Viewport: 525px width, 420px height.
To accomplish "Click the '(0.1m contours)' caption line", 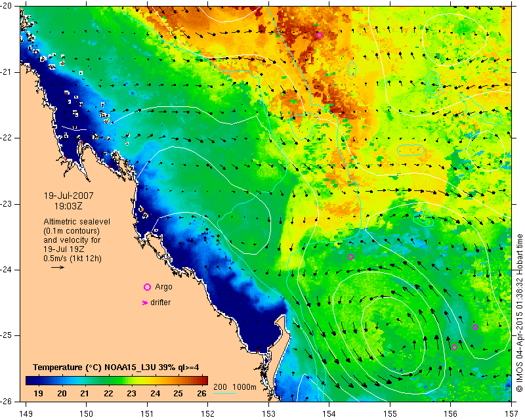I will click(72, 231).
